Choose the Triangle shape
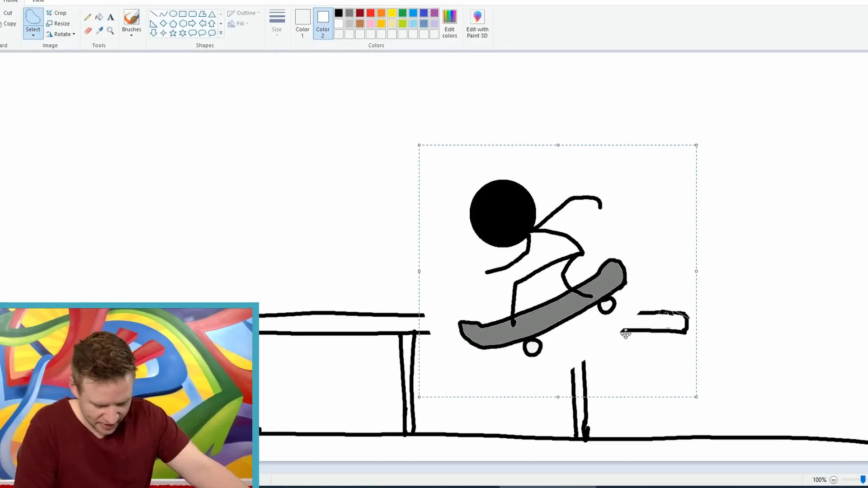This screenshot has width=868, height=488. pos(212,14)
